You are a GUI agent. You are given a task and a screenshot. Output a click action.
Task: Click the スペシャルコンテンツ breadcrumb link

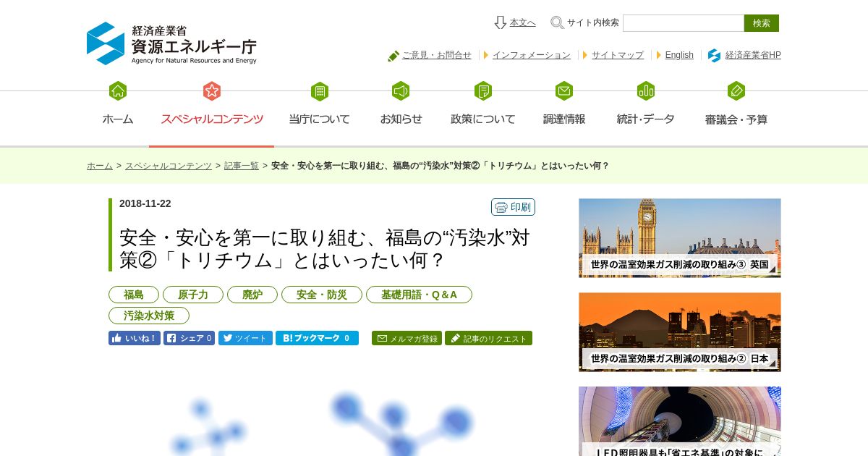coord(169,166)
